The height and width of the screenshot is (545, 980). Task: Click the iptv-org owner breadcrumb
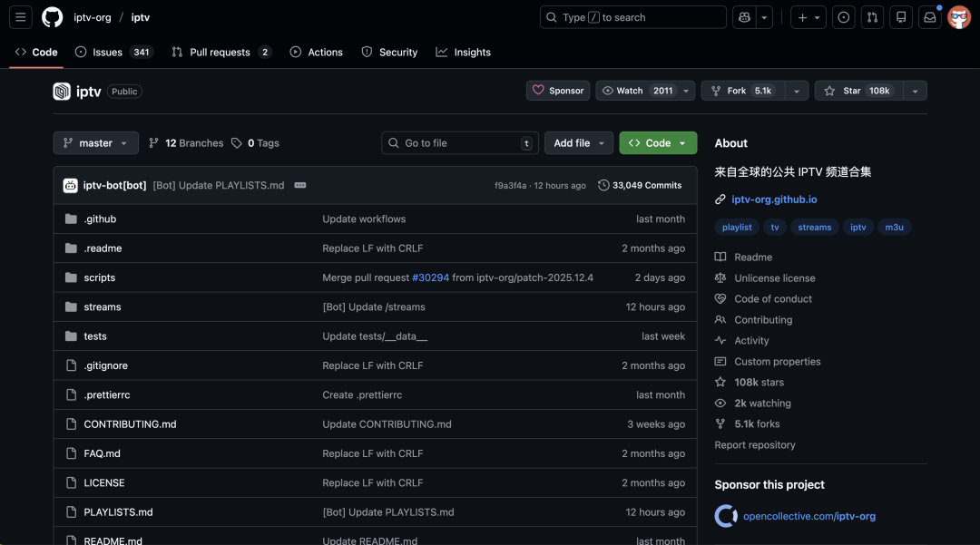click(x=93, y=17)
